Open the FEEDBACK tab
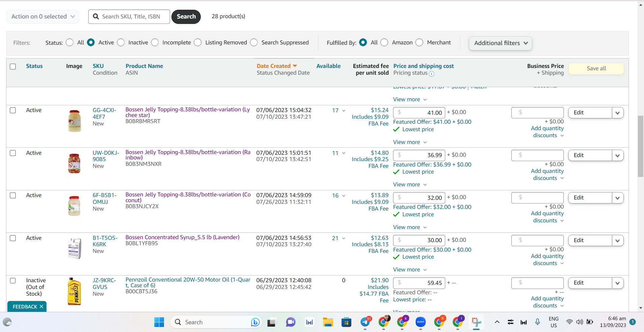 pos(25,306)
